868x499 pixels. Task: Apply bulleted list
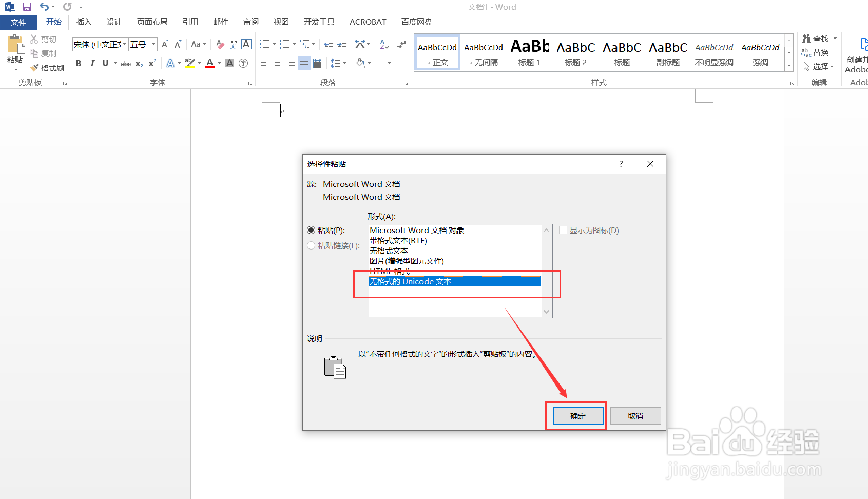264,44
